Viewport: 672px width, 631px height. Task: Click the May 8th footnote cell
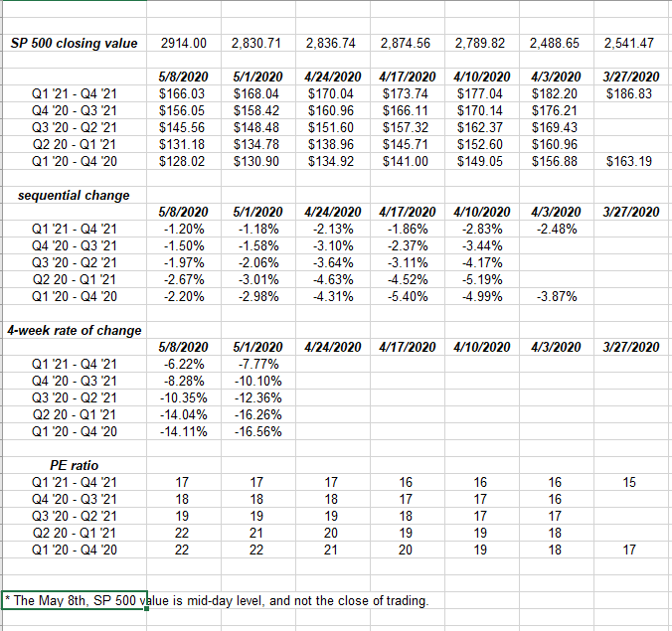pyautogui.click(x=75, y=600)
